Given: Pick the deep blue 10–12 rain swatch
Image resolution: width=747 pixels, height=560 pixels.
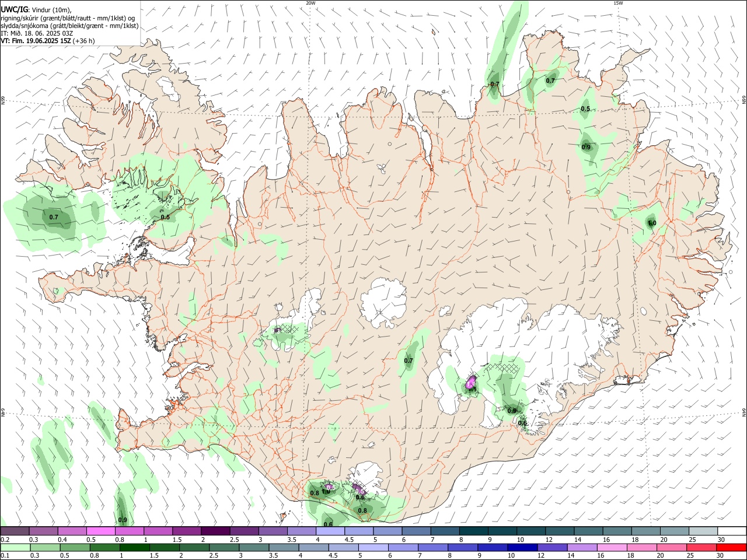Looking at the screenshot, I should coord(522,548).
